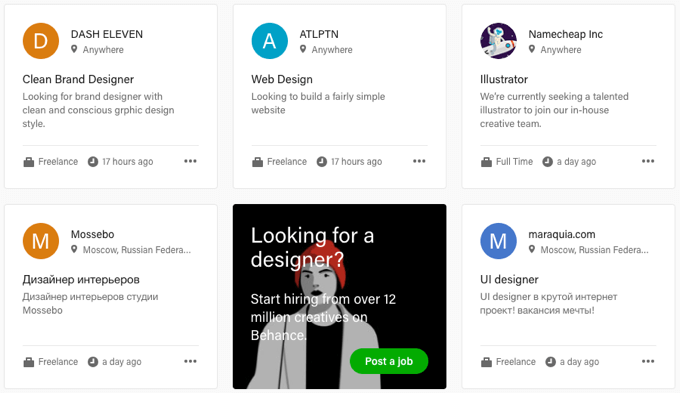This screenshot has width=680, height=393.
Task: Click 'Дизайнер интерьеров студии Mossebo' description
Action: 90,303
